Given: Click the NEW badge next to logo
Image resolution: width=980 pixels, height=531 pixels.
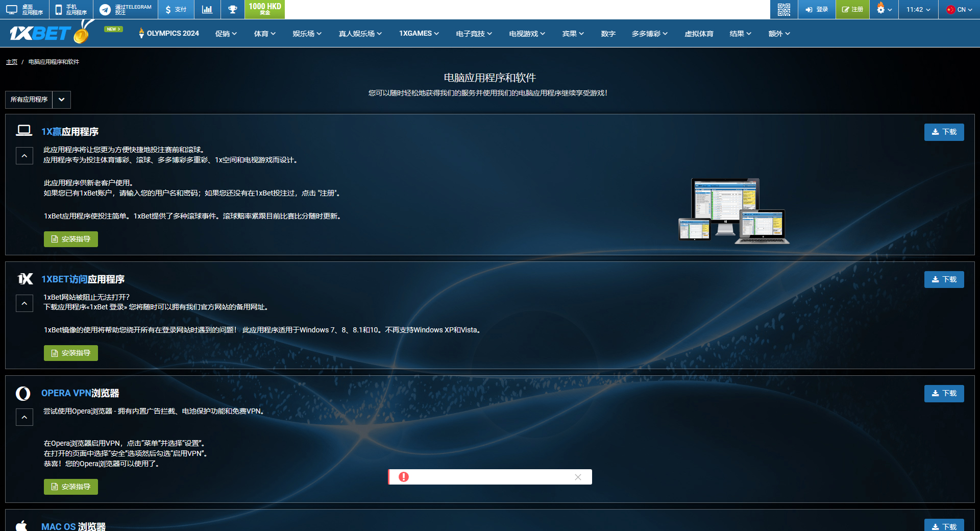Looking at the screenshot, I should 113,29.
